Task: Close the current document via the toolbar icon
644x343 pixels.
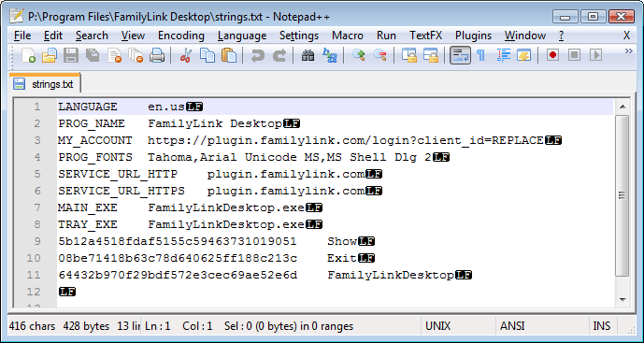Action: (x=114, y=55)
